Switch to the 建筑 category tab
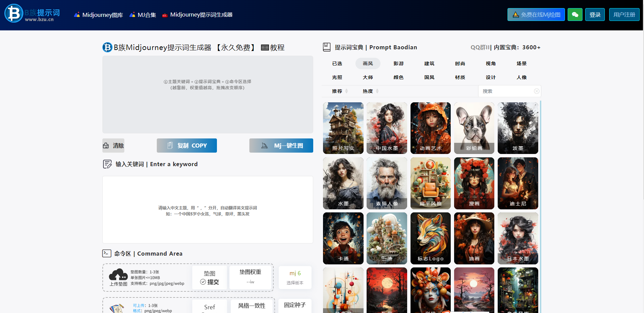The width and height of the screenshot is (644, 313). coord(429,63)
